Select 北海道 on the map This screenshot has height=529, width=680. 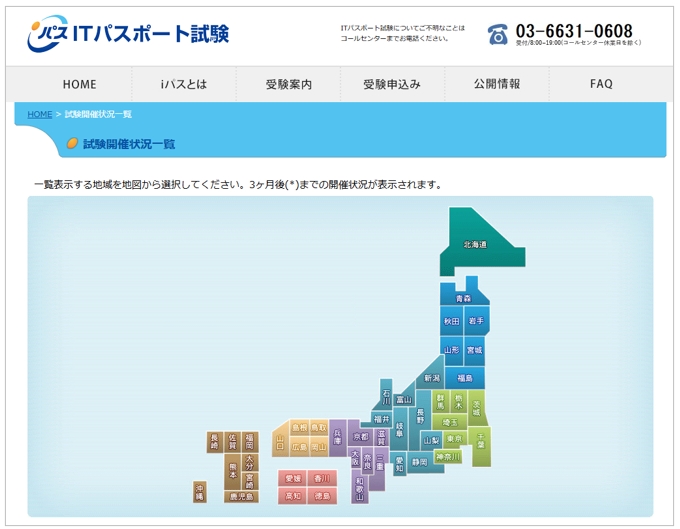[x=476, y=244]
